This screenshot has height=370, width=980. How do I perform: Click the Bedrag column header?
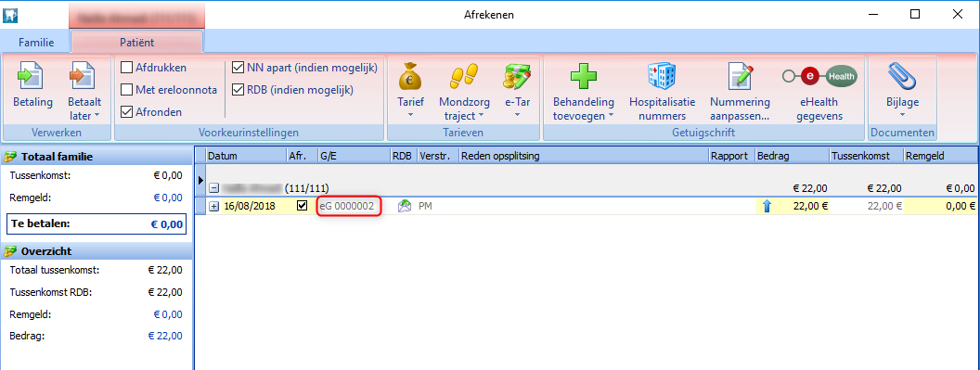click(x=792, y=156)
